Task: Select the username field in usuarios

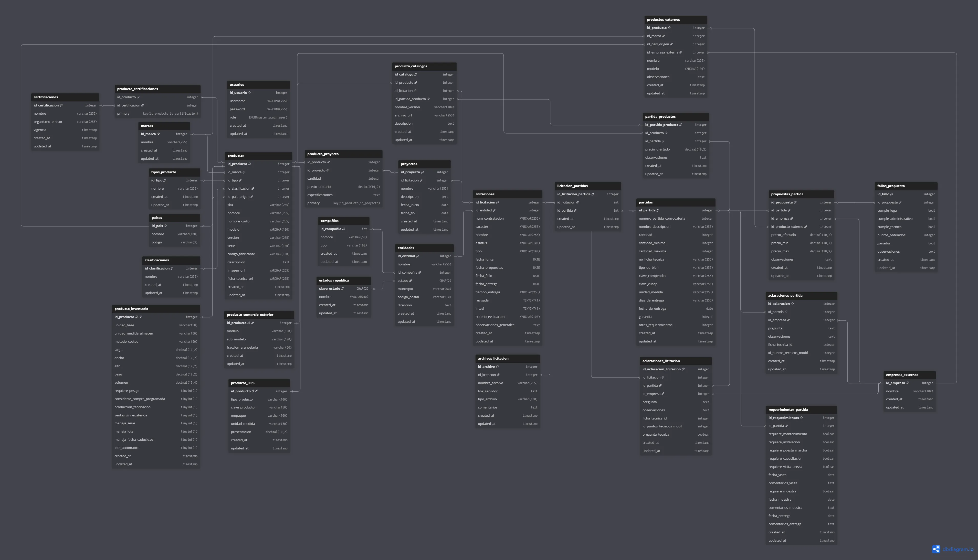Action: point(259,101)
